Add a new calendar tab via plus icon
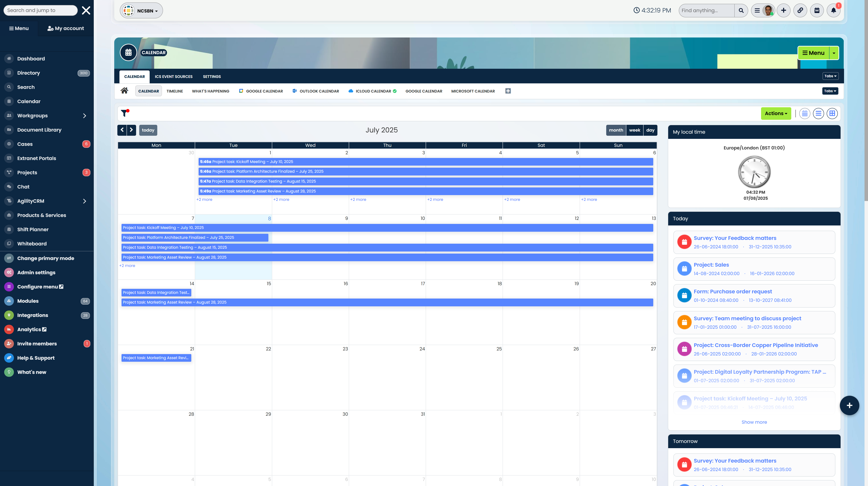 coord(508,91)
